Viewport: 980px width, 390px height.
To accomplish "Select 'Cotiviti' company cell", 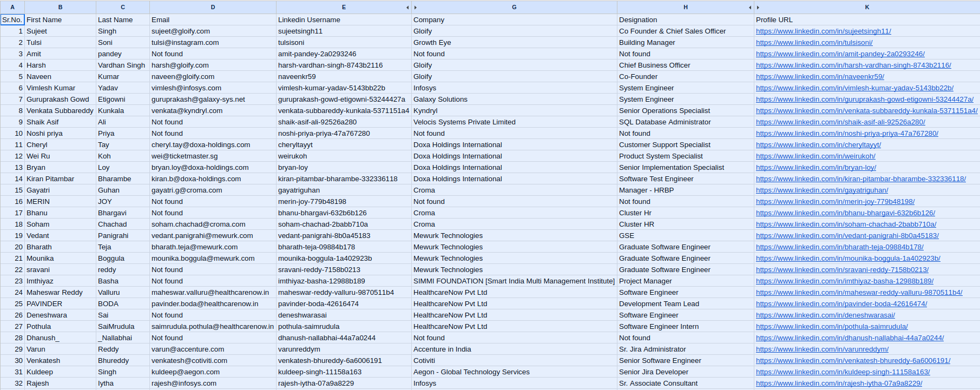I will [x=514, y=361].
